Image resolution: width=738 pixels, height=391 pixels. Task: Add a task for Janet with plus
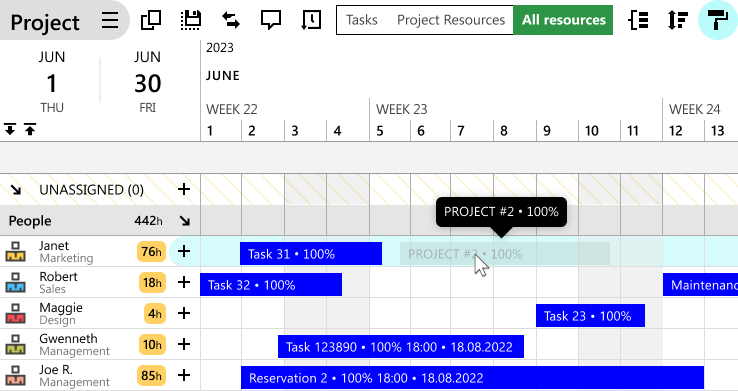(x=184, y=251)
